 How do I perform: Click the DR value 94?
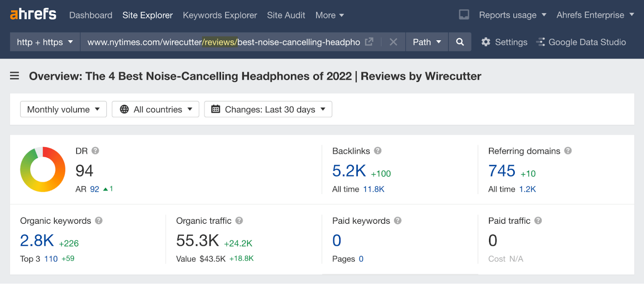point(85,171)
